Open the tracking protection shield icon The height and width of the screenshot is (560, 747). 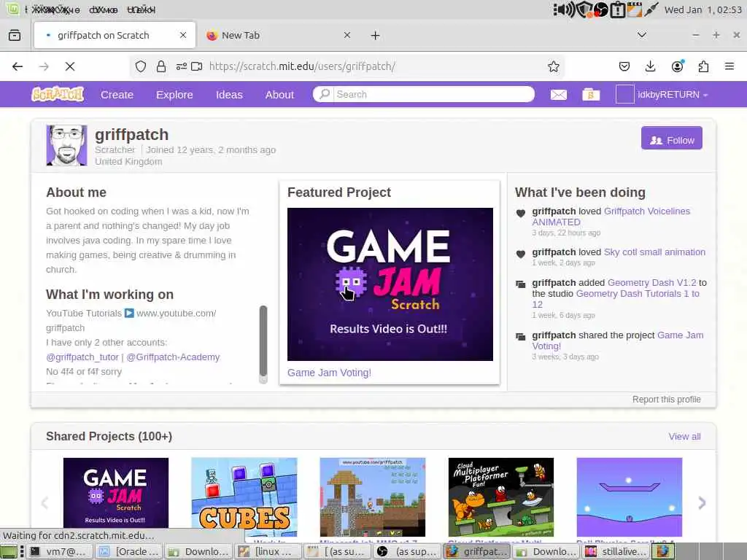(x=141, y=66)
